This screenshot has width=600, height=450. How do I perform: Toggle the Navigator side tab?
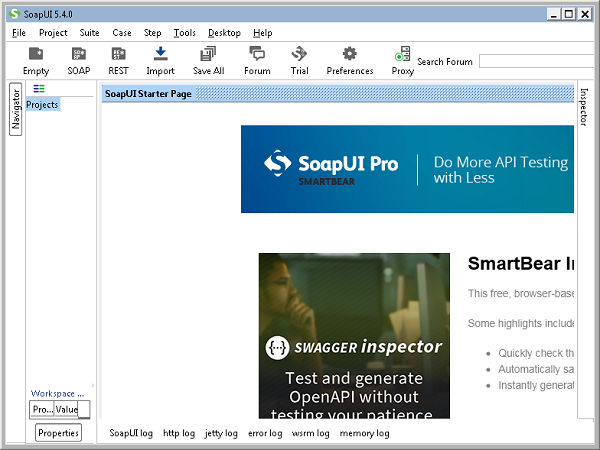coord(15,109)
